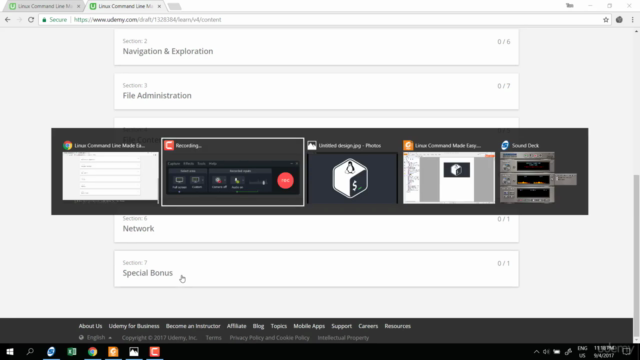Open taskbar search magnifier
640x360 pixels.
pos(30,351)
